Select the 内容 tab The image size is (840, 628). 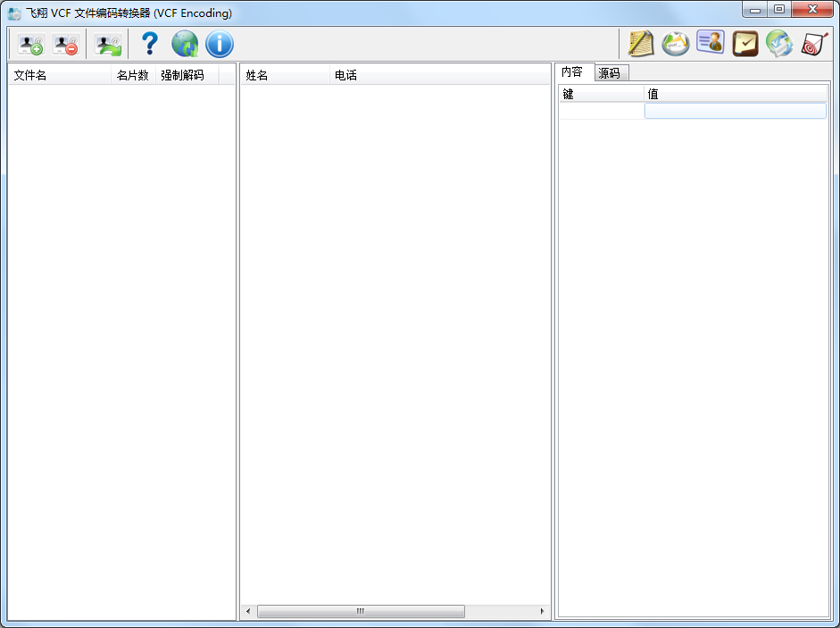[574, 72]
